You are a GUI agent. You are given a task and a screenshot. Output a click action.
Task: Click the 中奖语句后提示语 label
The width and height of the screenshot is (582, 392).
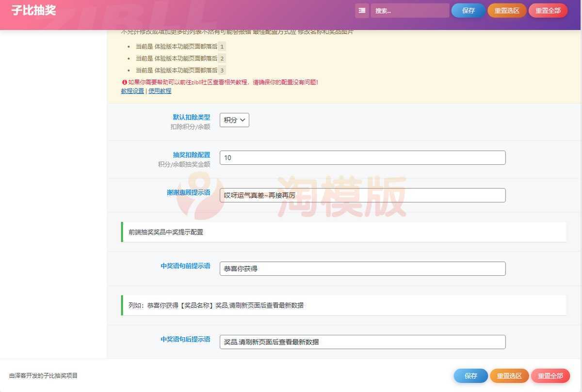click(185, 339)
